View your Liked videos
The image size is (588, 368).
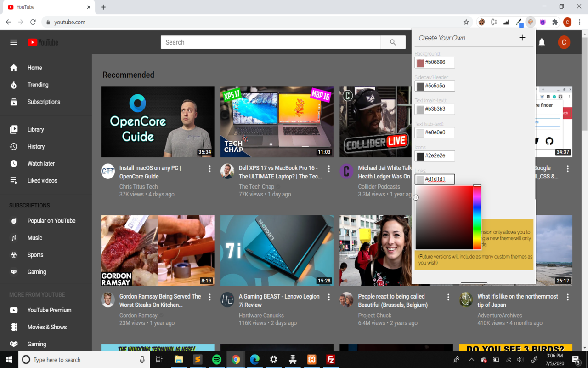coord(14,180)
